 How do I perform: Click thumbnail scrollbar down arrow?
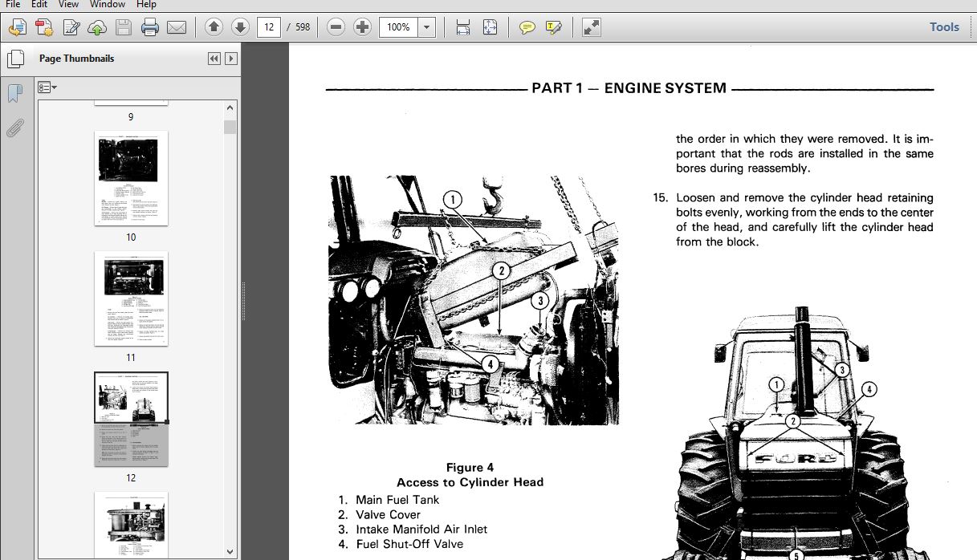(230, 551)
